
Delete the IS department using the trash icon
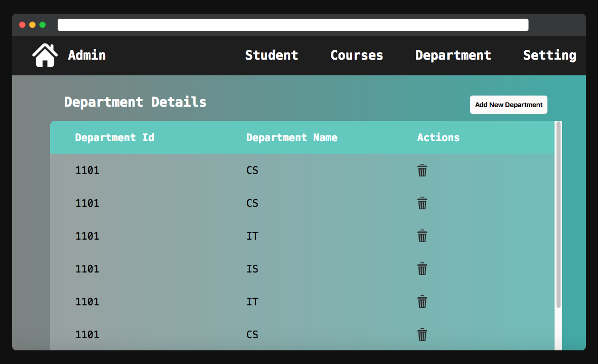[422, 269]
